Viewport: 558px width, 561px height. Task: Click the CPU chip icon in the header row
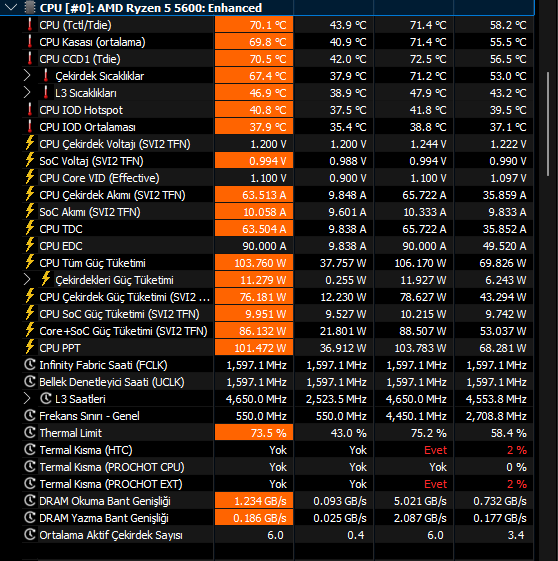point(30,7)
